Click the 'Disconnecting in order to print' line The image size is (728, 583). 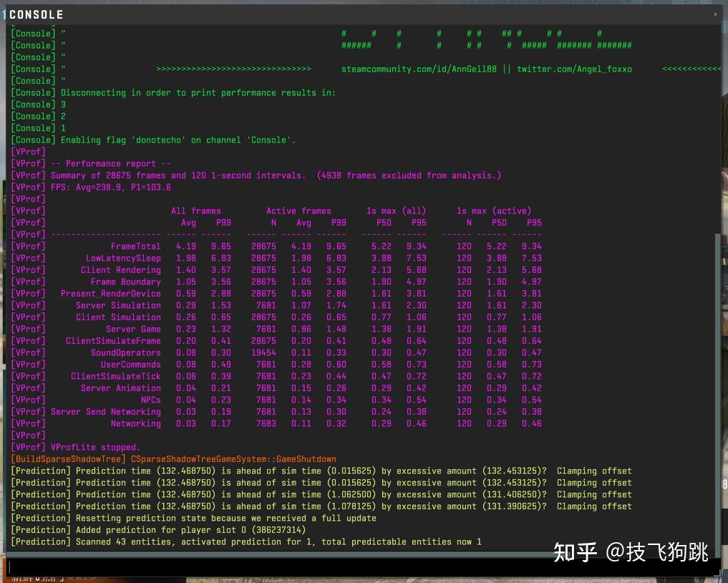click(x=173, y=93)
